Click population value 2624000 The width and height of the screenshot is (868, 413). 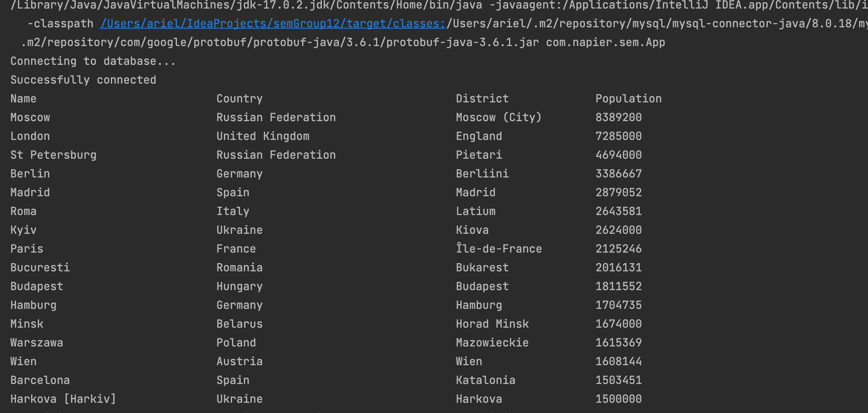619,230
